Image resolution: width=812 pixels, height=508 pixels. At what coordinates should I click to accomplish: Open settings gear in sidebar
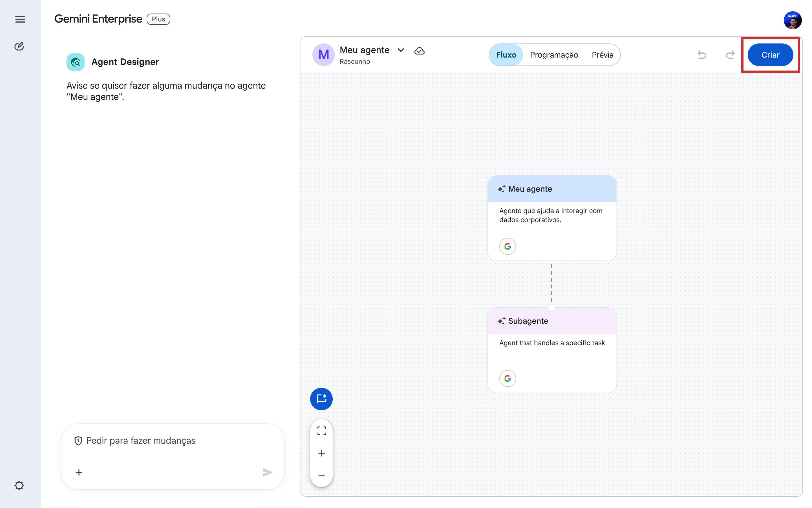(19, 485)
